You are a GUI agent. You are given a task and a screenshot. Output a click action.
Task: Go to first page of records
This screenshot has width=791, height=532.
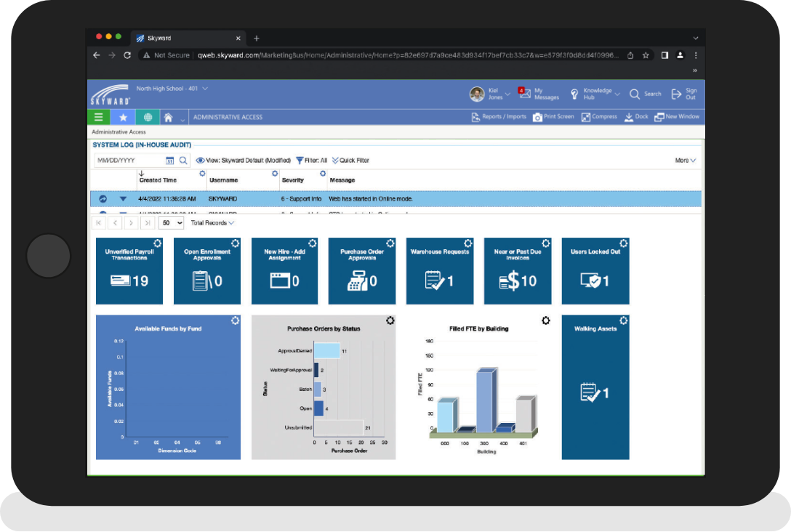[x=99, y=223]
